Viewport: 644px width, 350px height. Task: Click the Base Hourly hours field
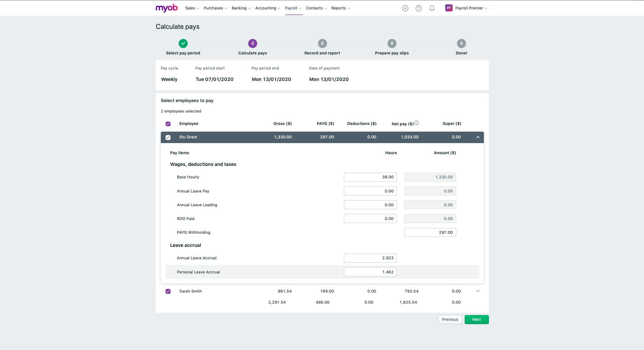pyautogui.click(x=370, y=177)
